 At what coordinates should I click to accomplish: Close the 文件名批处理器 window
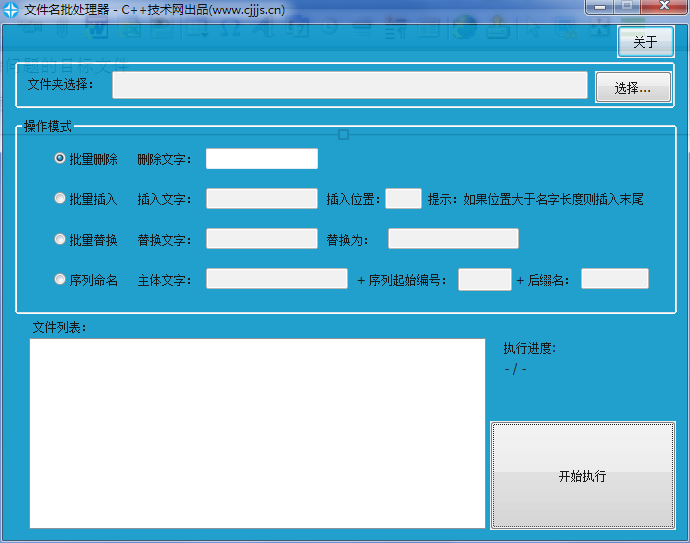[664, 7]
